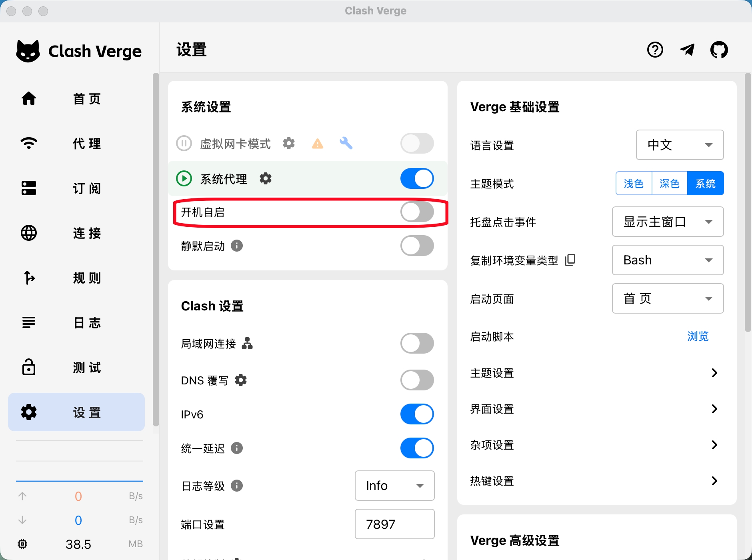Open the 托盘点击事件 dropdown
Image resolution: width=752 pixels, height=560 pixels.
[x=667, y=222]
